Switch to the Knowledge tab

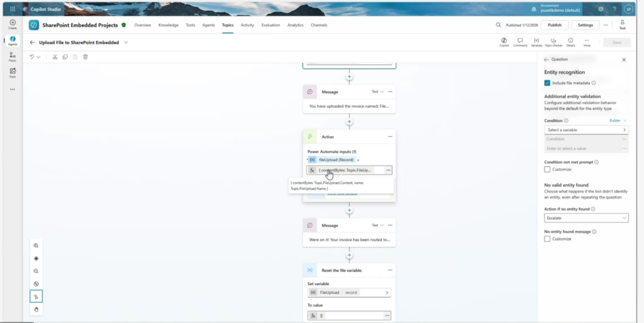tap(169, 25)
